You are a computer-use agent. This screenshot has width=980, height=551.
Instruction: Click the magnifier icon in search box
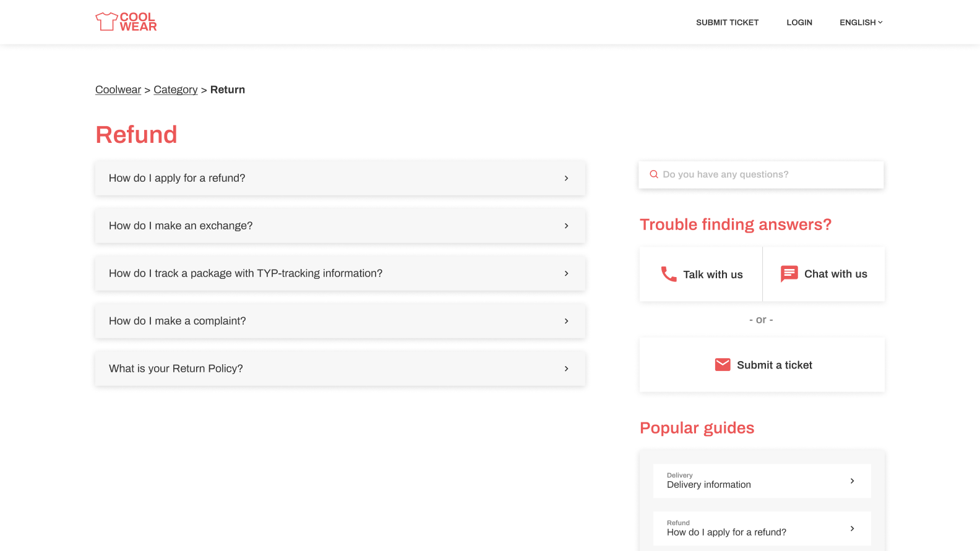(x=653, y=174)
